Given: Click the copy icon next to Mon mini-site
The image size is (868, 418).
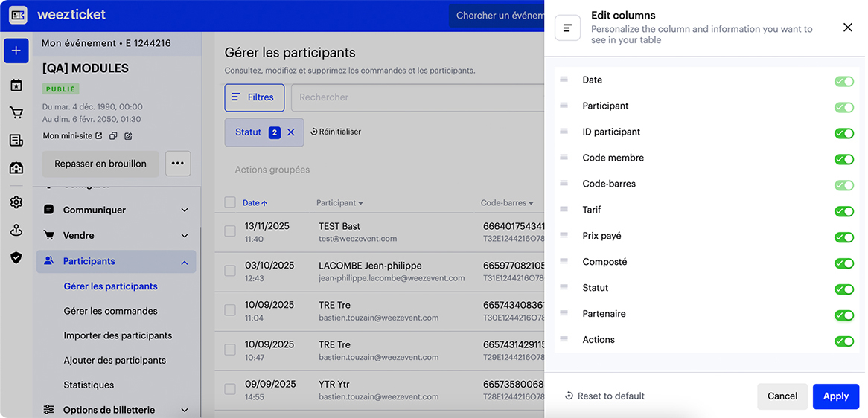Looking at the screenshot, I should [113, 136].
